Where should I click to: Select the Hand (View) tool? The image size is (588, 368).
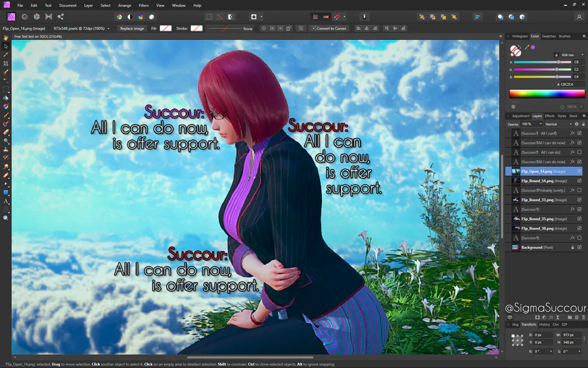pyautogui.click(x=6, y=38)
